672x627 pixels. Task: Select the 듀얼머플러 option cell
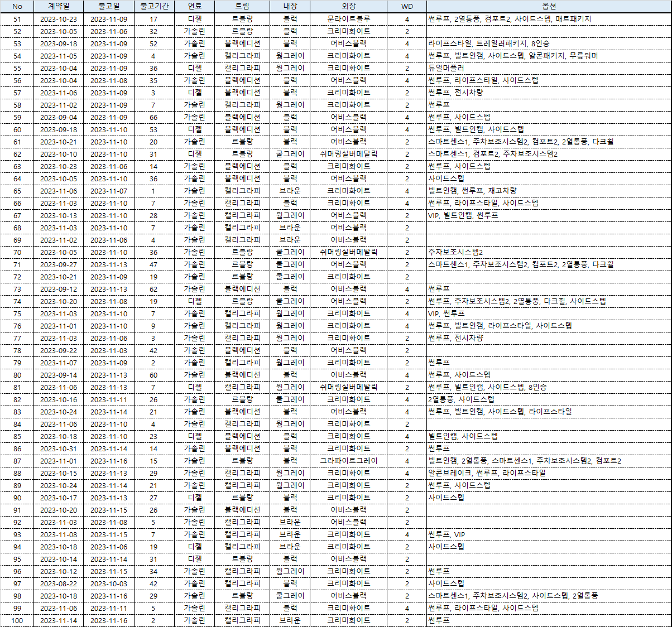tap(549, 68)
